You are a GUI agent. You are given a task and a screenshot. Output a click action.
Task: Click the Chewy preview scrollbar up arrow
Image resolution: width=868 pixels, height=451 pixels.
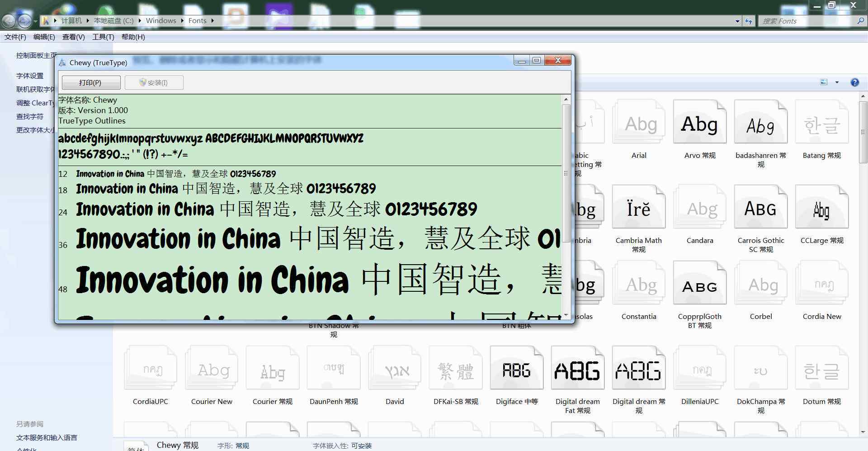[566, 99]
